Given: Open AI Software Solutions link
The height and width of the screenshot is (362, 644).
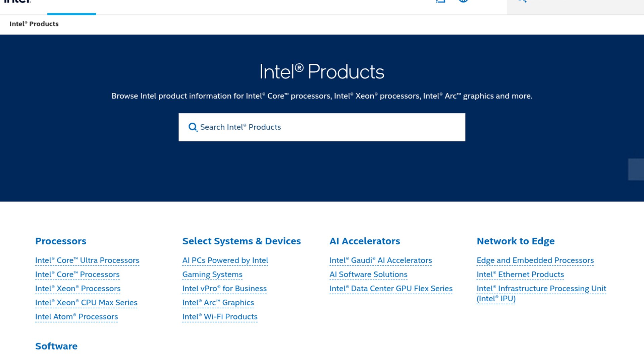Looking at the screenshot, I should pyautogui.click(x=368, y=275).
